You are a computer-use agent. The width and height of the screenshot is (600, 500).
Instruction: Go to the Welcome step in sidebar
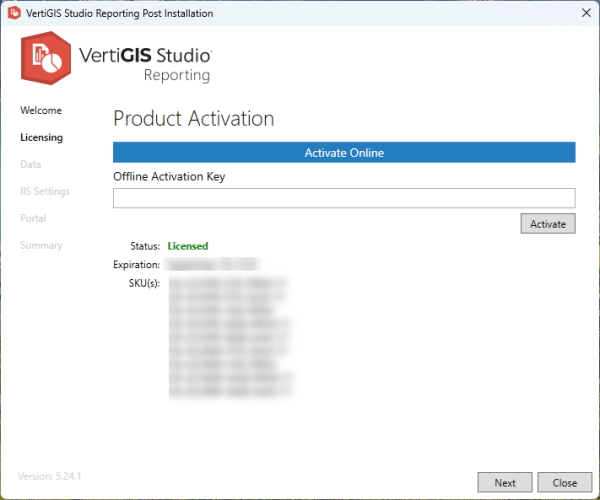tap(41, 110)
